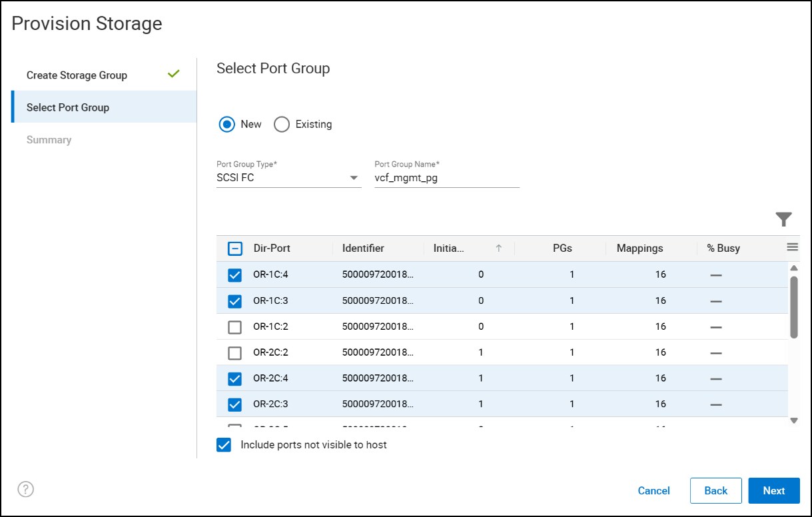Open the column settings hamburger menu

[793, 247]
